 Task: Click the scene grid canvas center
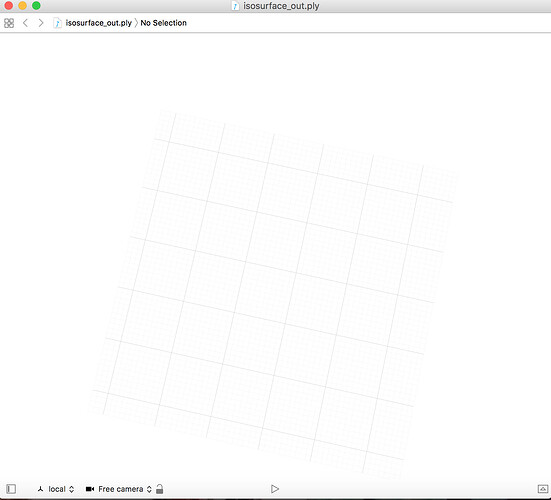point(272,292)
